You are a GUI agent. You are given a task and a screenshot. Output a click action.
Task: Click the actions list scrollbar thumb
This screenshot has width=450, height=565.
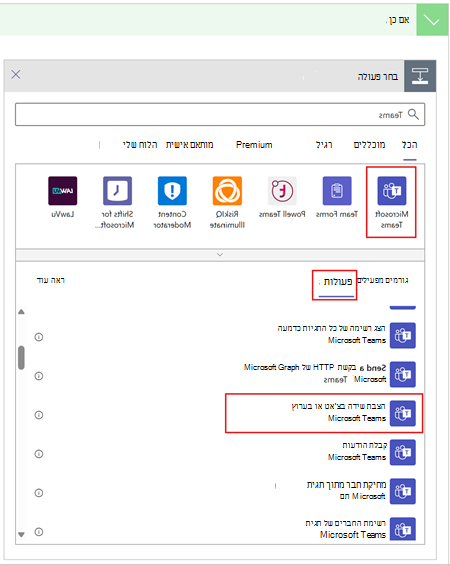(x=22, y=357)
